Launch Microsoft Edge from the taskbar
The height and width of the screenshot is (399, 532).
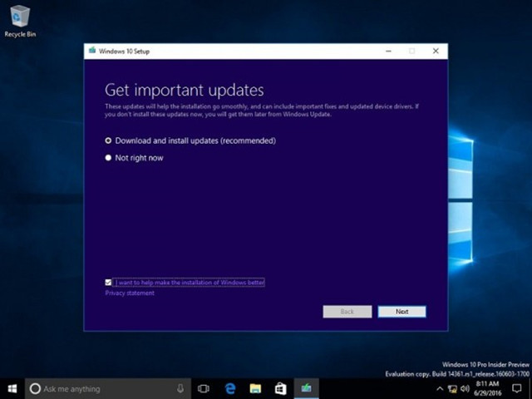pyautogui.click(x=230, y=388)
